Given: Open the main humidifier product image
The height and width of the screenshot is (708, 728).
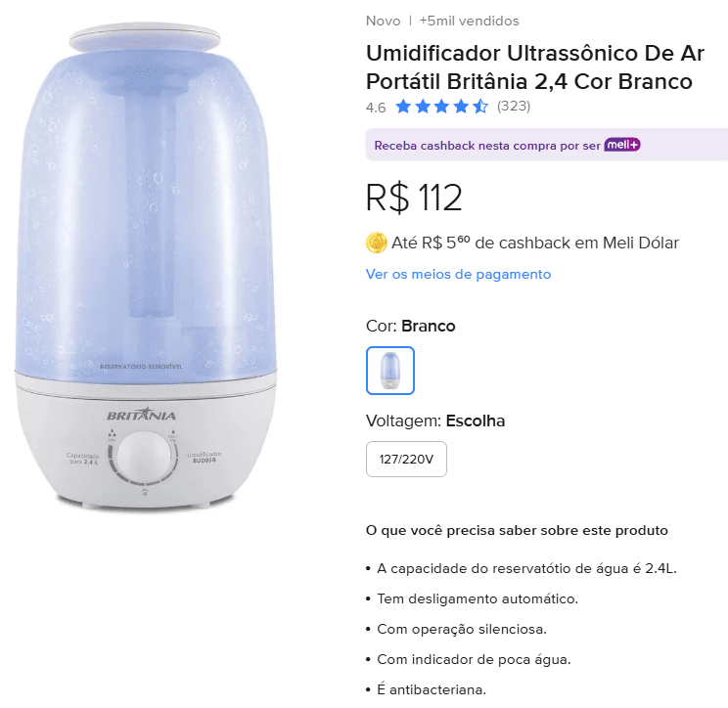Looking at the screenshot, I should [x=146, y=267].
